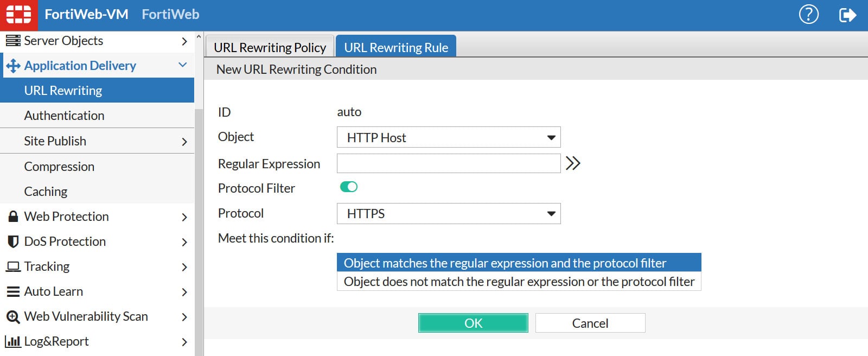This screenshot has height=356, width=868.
Task: Click the Tracking menu label
Action: click(x=47, y=266)
